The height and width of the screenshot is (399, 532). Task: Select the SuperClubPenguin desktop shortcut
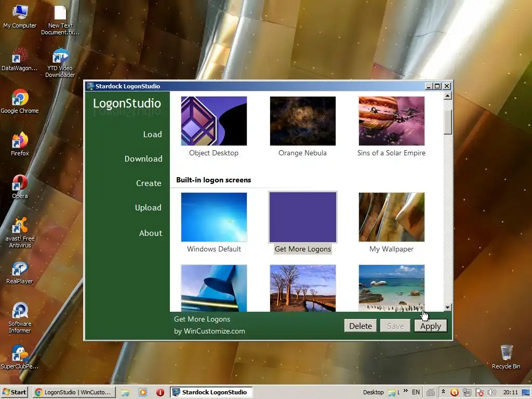(20, 357)
